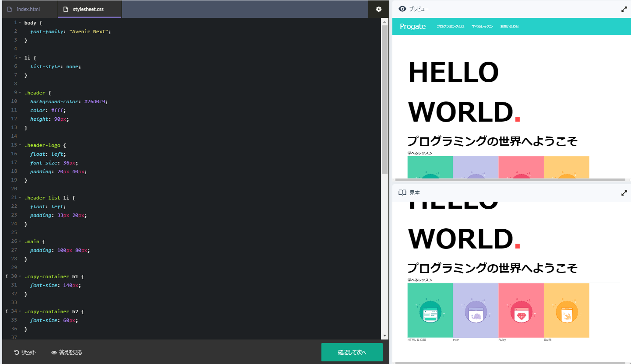Click Ruby gem lesson icon in sample pane
Viewport: 631px width, 364px height.
(x=521, y=311)
